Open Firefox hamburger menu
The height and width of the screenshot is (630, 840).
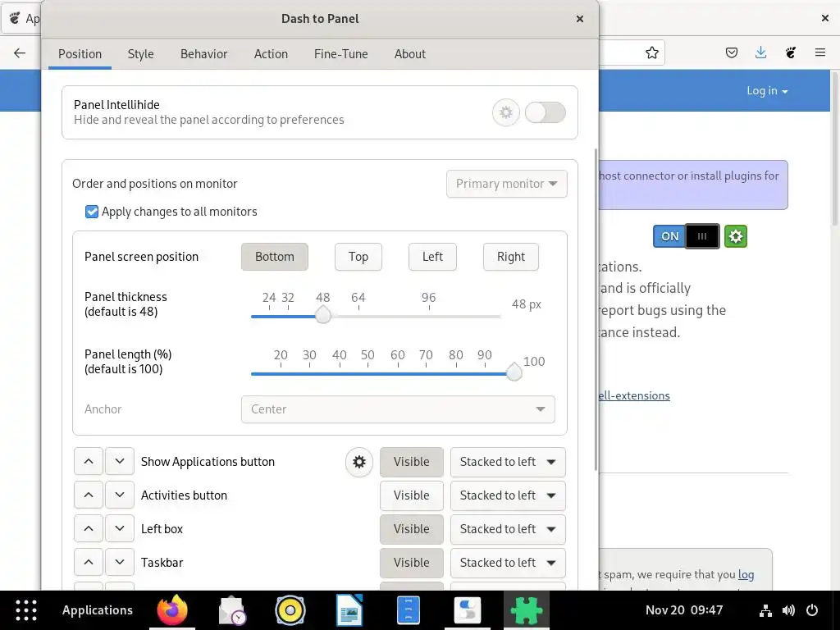point(820,52)
